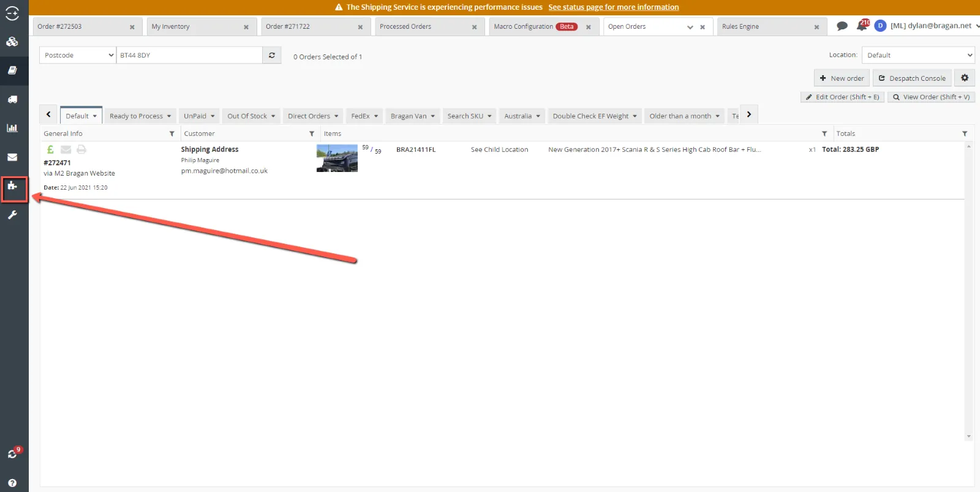
Task: Open the inventory boxes sidebar icon
Action: [x=12, y=42]
